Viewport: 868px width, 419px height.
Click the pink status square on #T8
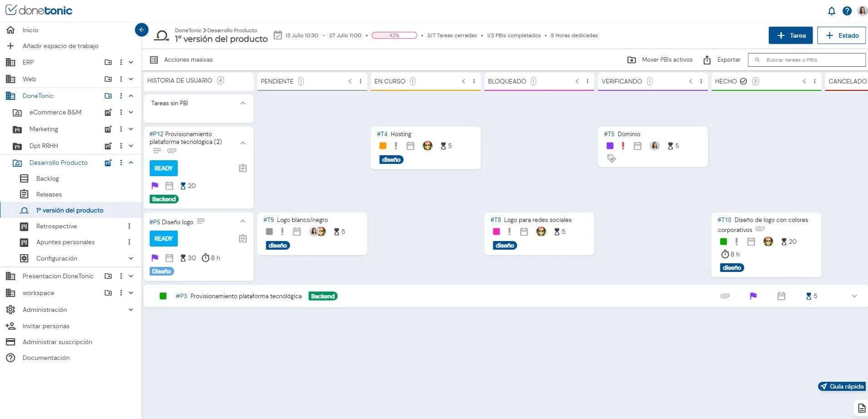tap(496, 232)
